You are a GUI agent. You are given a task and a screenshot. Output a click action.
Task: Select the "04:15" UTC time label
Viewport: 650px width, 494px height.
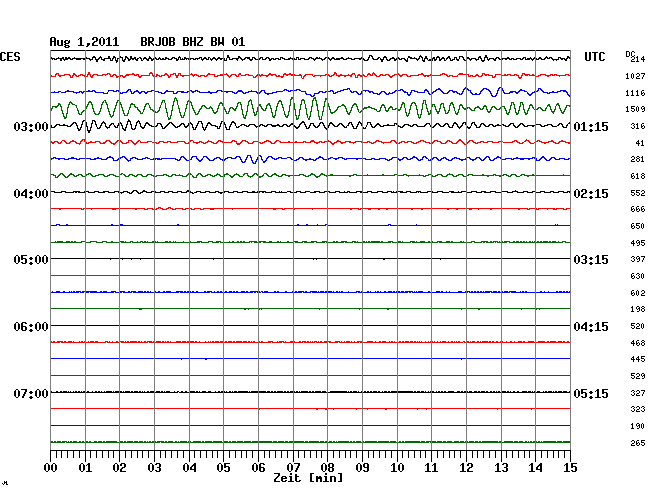[591, 327]
